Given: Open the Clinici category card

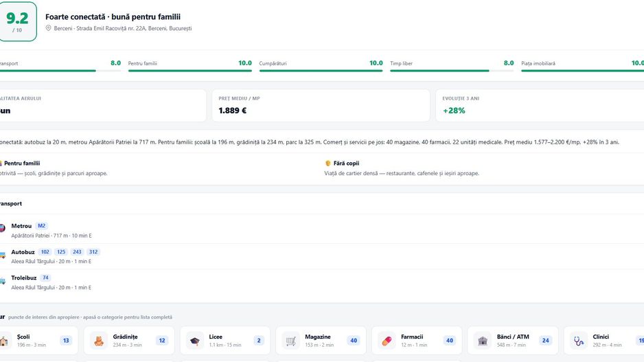Looking at the screenshot, I should coord(603,340).
